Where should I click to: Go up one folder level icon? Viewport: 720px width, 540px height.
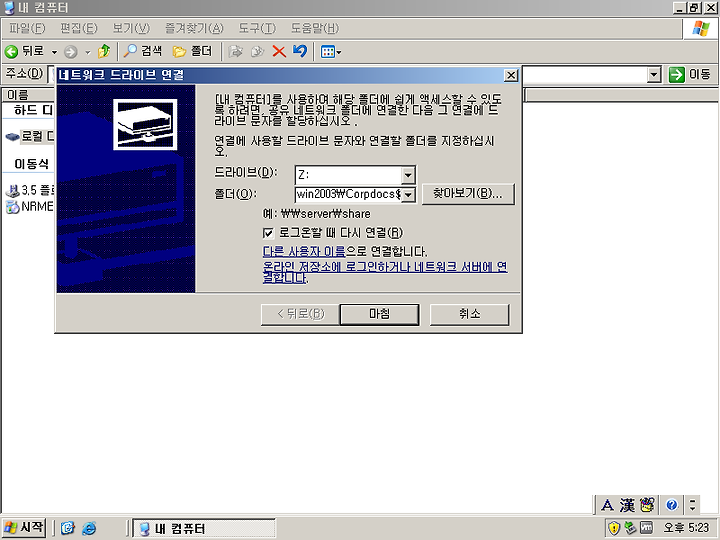tap(104, 51)
